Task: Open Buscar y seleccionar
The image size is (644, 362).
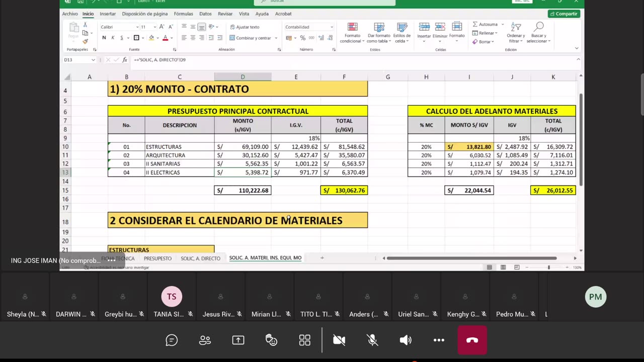Action: [538, 33]
